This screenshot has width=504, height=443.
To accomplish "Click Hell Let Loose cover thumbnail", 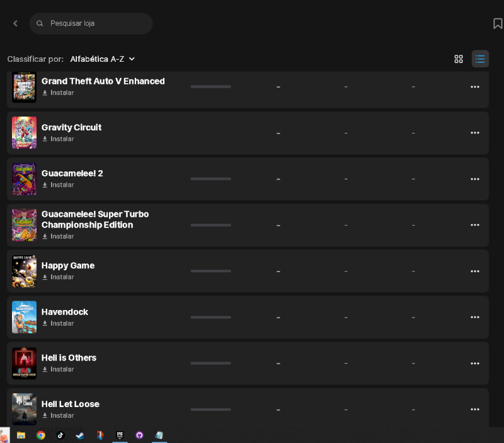I will click(x=24, y=410).
